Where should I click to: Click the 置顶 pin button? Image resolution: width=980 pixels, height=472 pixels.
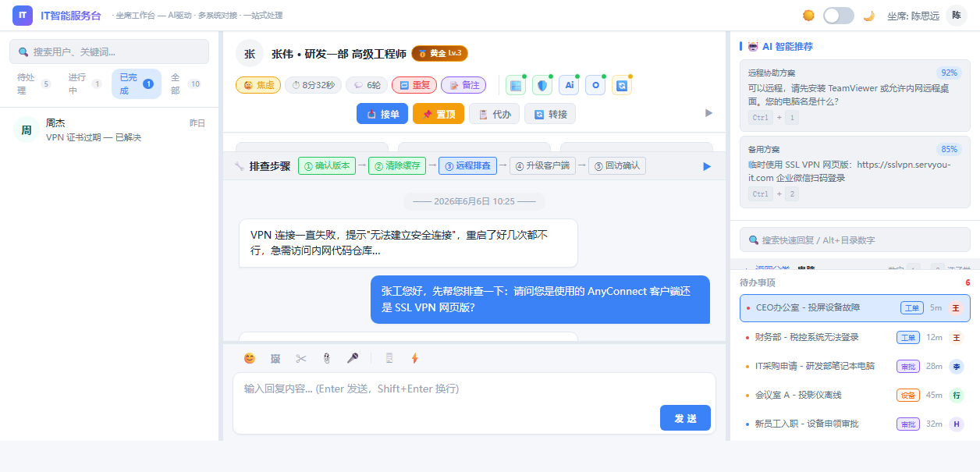[x=439, y=114]
